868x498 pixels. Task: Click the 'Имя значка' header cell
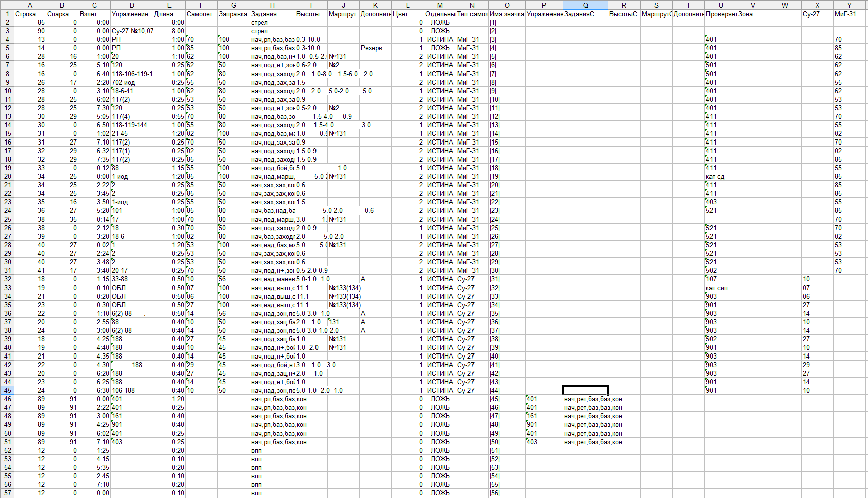click(x=507, y=14)
